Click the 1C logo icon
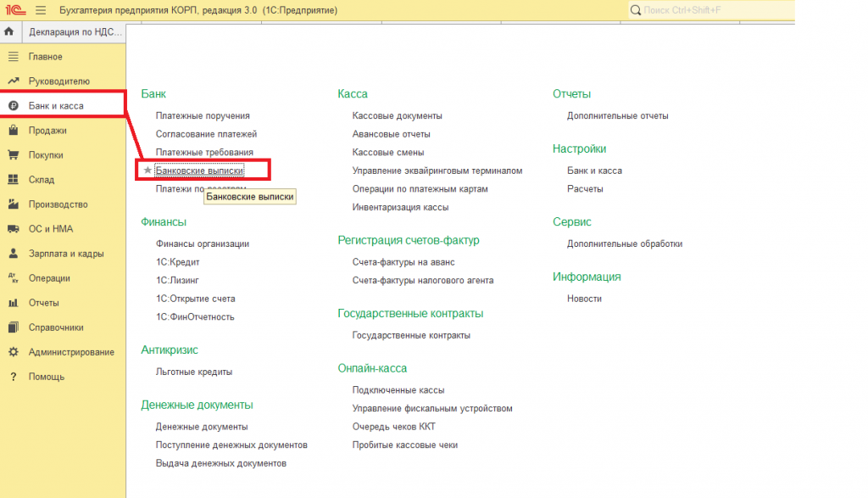The image size is (868, 498). pyautogui.click(x=16, y=10)
